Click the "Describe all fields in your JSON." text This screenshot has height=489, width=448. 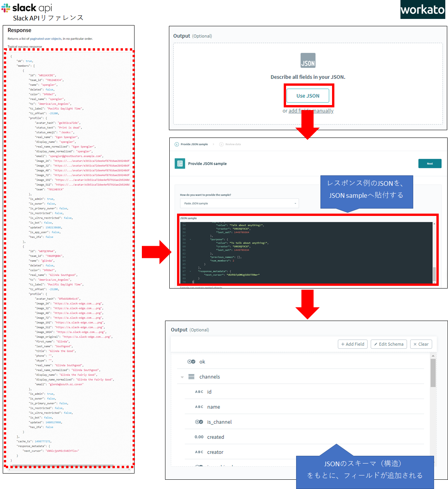coord(308,77)
